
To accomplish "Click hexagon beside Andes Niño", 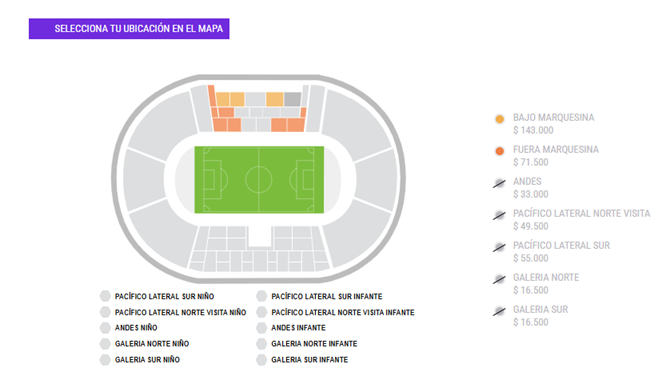I will pos(105,327).
